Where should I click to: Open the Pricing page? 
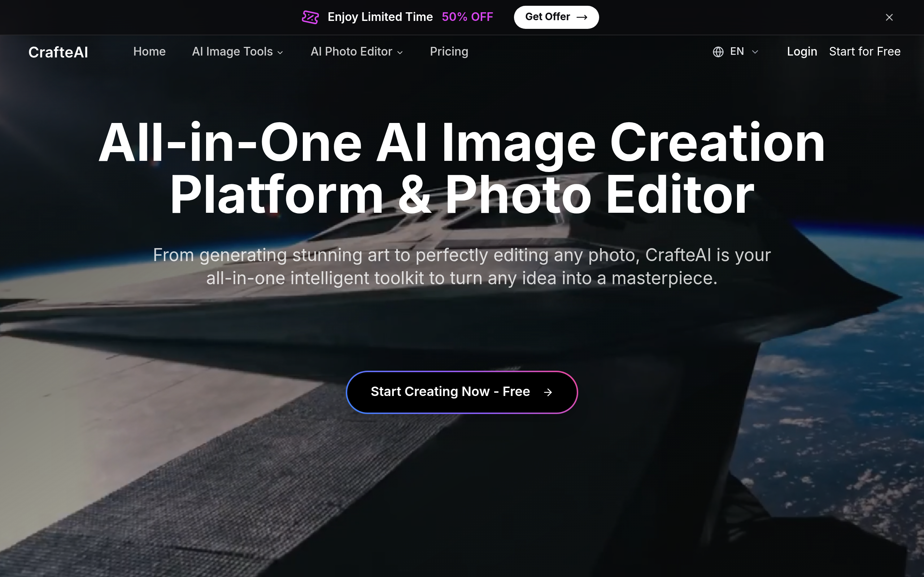click(x=449, y=52)
